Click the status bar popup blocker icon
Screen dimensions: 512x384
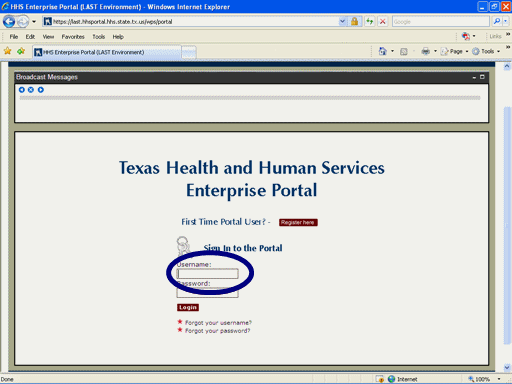(x=380, y=379)
